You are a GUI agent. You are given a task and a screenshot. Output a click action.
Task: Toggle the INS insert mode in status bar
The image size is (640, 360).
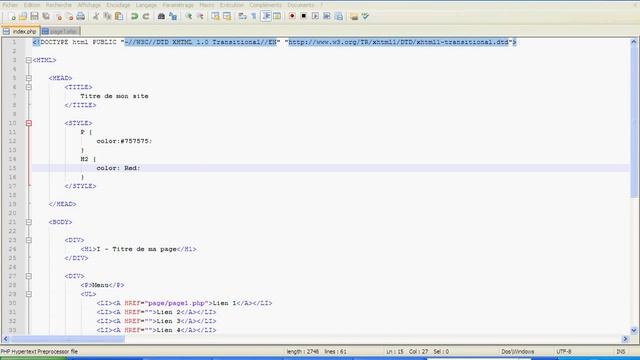621,351
